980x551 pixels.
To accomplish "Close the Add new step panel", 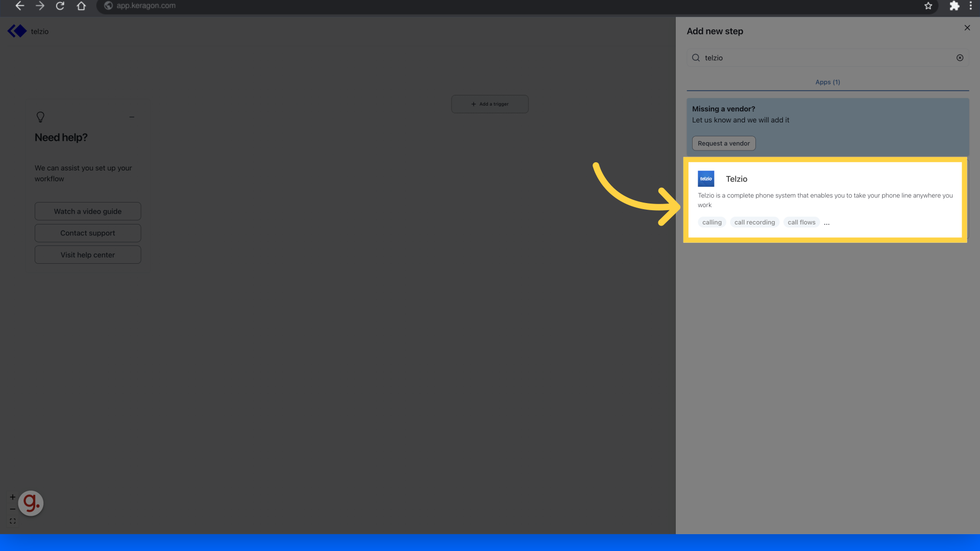I will pyautogui.click(x=967, y=28).
